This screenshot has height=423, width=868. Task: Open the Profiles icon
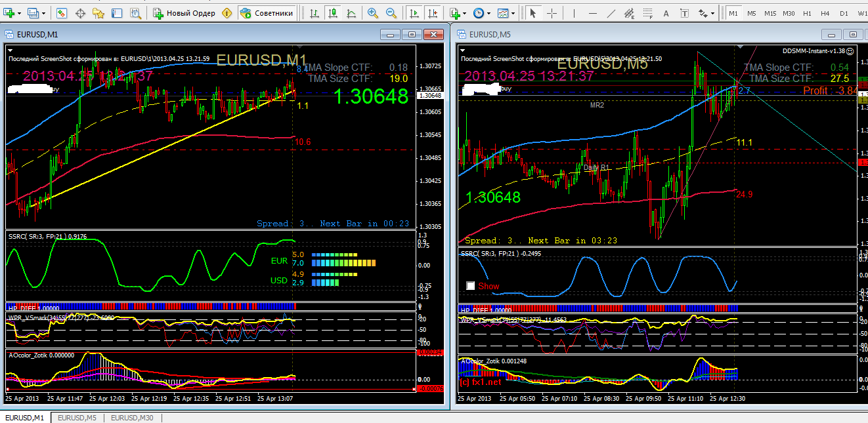[x=33, y=12]
